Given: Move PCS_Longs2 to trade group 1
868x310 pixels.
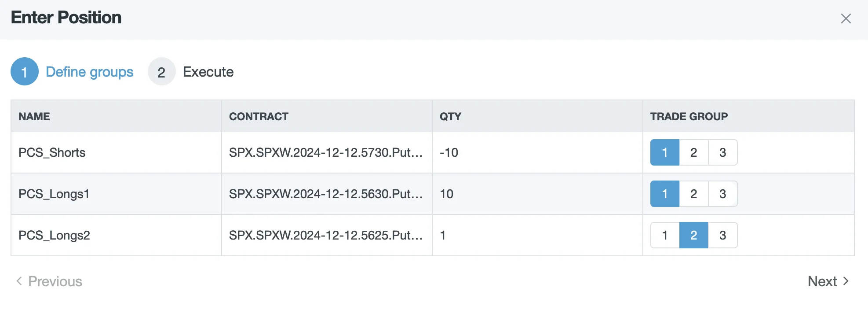Looking at the screenshot, I should pyautogui.click(x=664, y=235).
